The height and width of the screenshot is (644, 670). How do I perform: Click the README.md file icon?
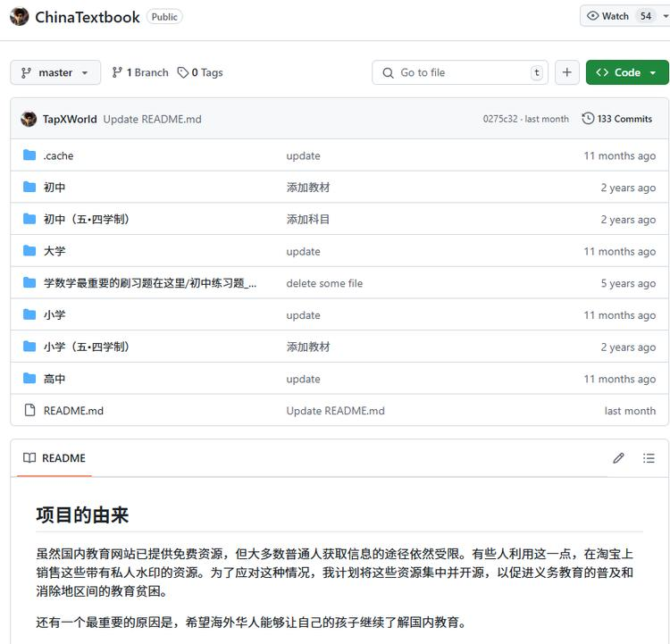[x=29, y=410]
